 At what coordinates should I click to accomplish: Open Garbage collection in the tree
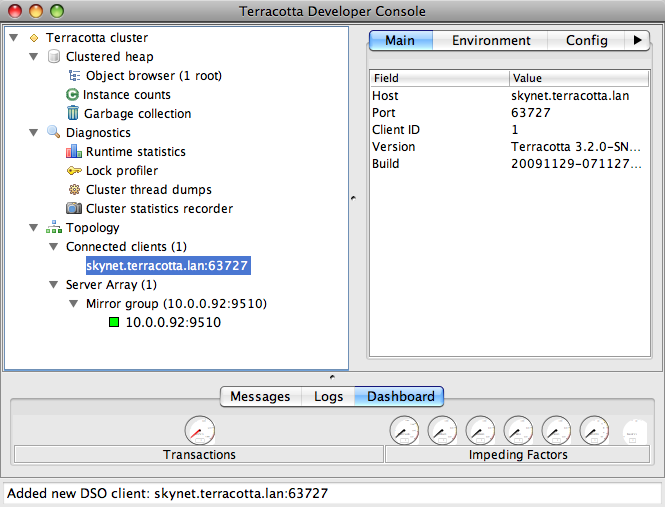coord(137,114)
